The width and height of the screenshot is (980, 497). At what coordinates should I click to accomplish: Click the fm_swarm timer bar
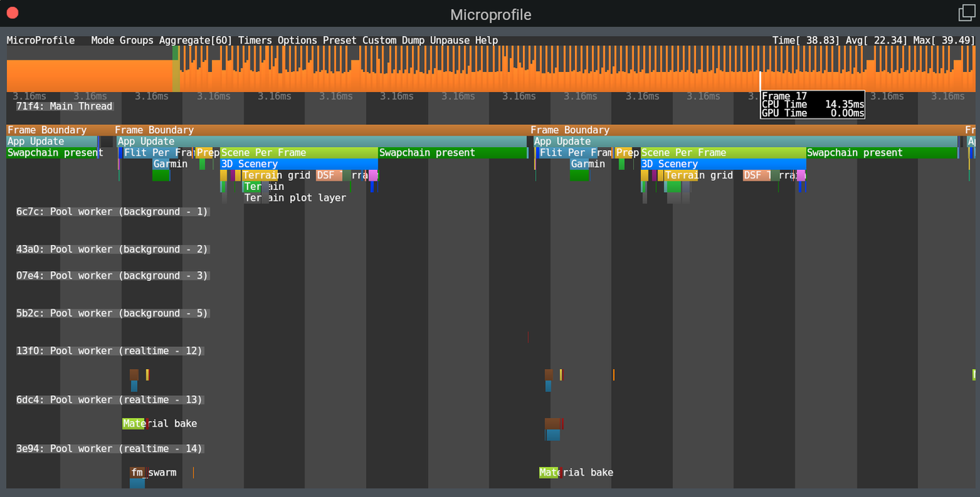tap(138, 472)
